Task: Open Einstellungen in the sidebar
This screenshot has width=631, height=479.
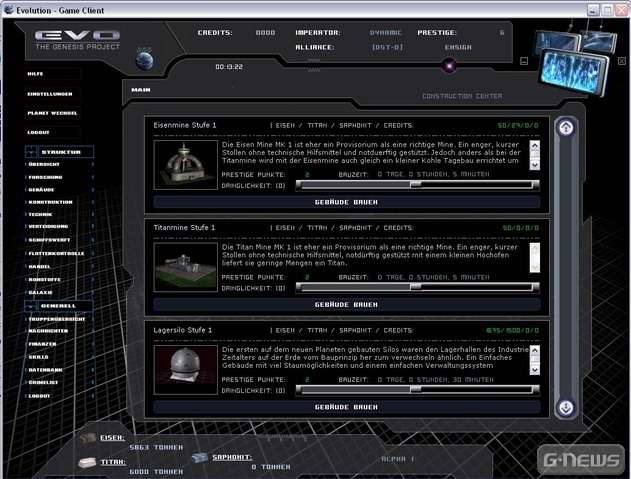Action: [x=50, y=94]
